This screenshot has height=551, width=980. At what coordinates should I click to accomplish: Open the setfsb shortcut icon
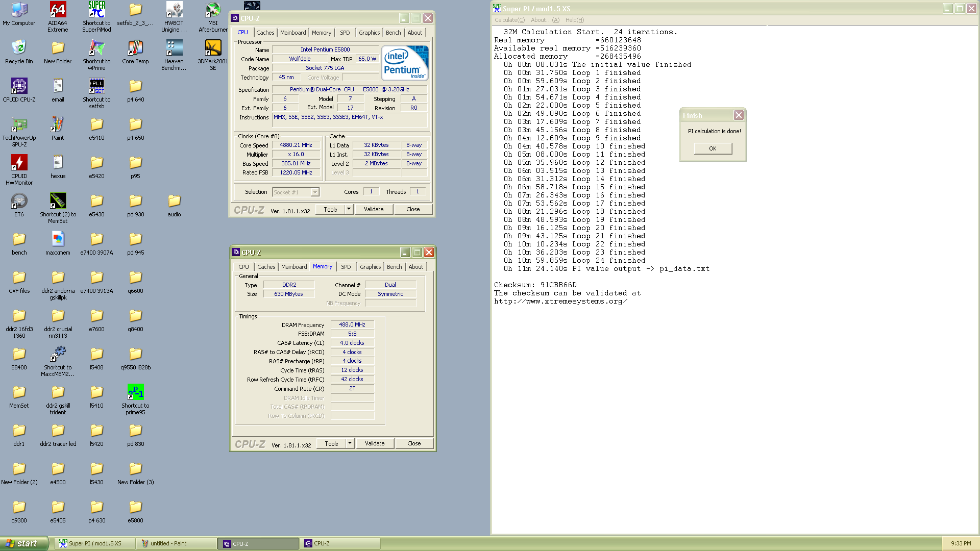pyautogui.click(x=96, y=93)
